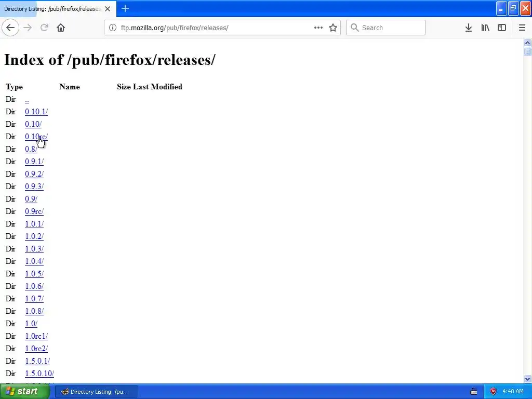Open a new tab with plus button
The image size is (532, 399).
(125, 8)
